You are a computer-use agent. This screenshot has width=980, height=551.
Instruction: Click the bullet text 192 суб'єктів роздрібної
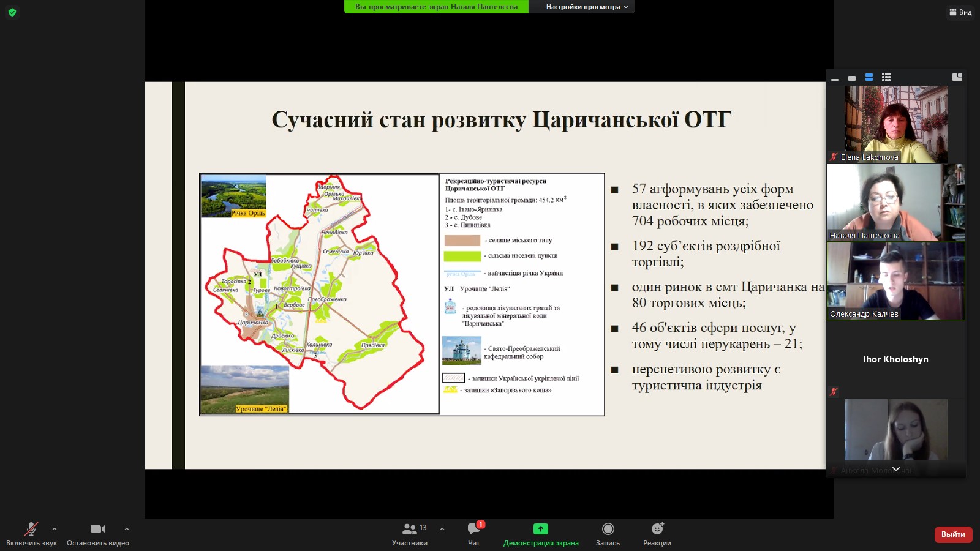tap(706, 254)
